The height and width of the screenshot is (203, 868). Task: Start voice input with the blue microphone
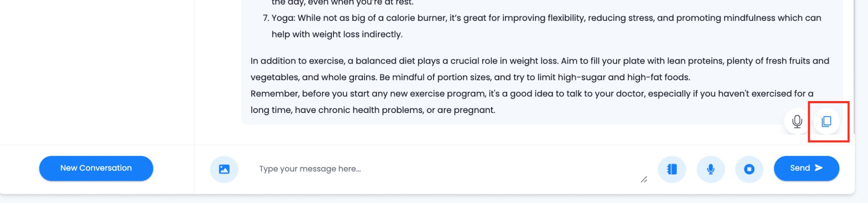[711, 169]
